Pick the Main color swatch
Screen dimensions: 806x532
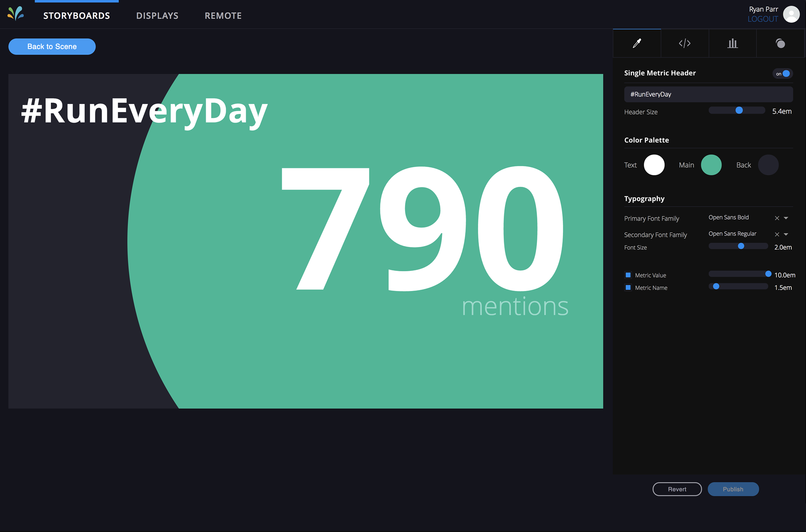point(711,165)
